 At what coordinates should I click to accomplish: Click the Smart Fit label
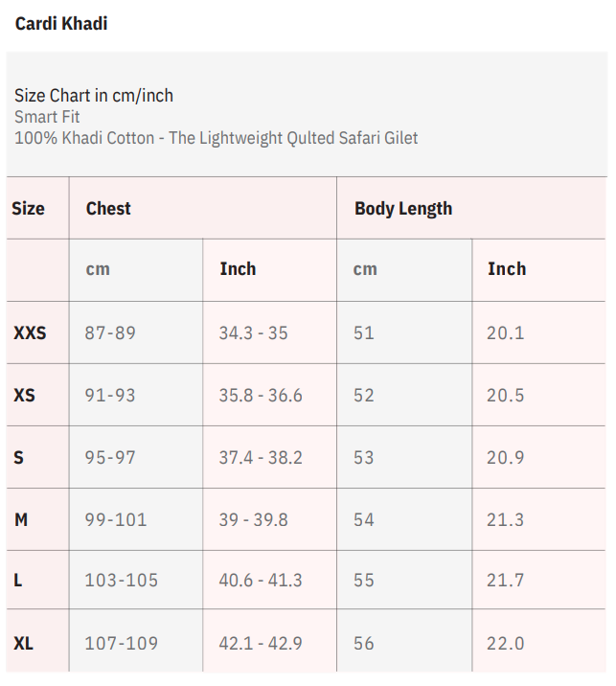coord(47,117)
